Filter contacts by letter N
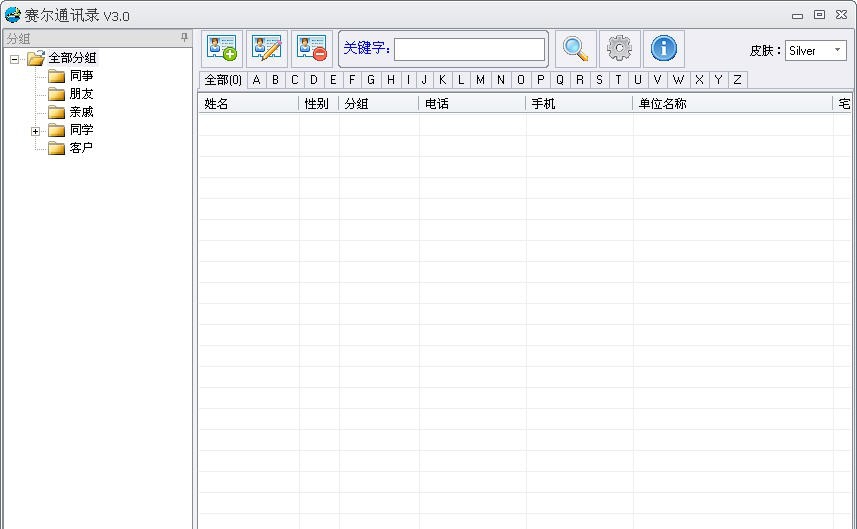Viewport: 857px width, 529px height. pyautogui.click(x=501, y=80)
